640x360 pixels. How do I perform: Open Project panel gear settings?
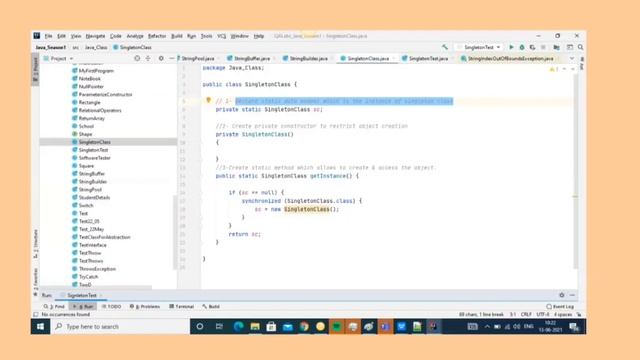coord(161,58)
